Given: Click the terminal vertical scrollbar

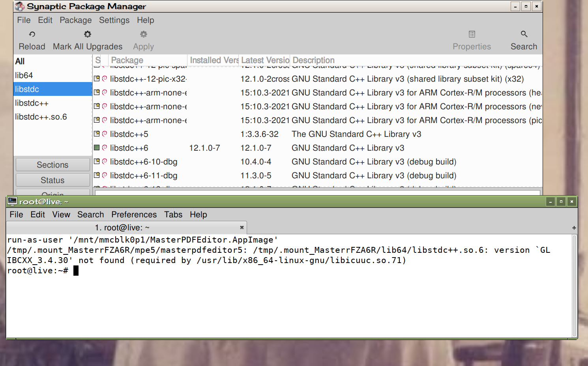Looking at the screenshot, I should (x=575, y=286).
